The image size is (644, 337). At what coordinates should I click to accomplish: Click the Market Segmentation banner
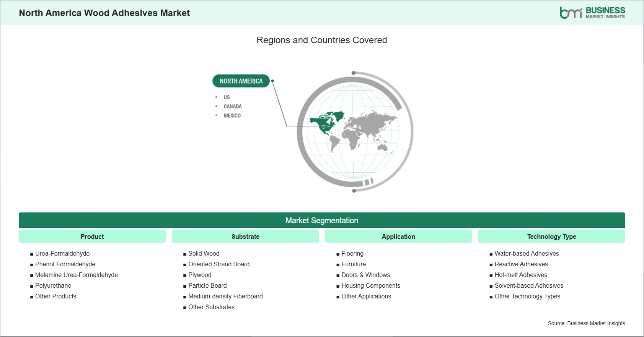click(x=322, y=220)
